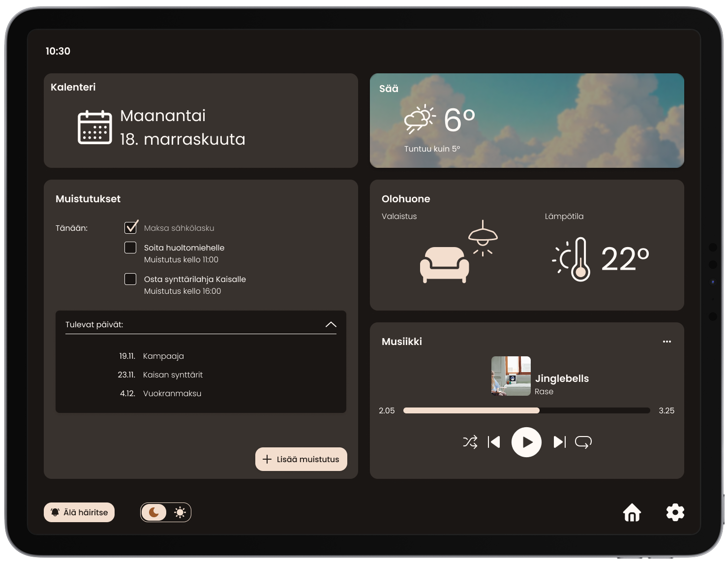Tap the 22° room temperature value

[625, 259]
